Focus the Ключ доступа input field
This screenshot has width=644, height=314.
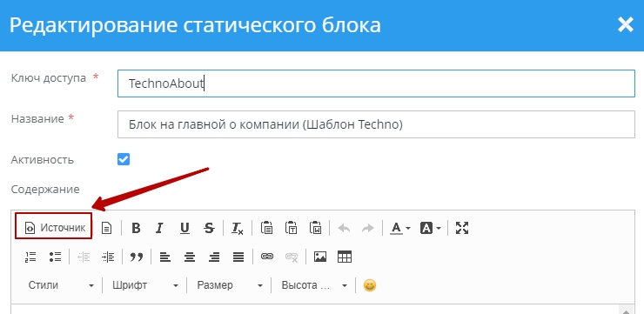click(376, 84)
